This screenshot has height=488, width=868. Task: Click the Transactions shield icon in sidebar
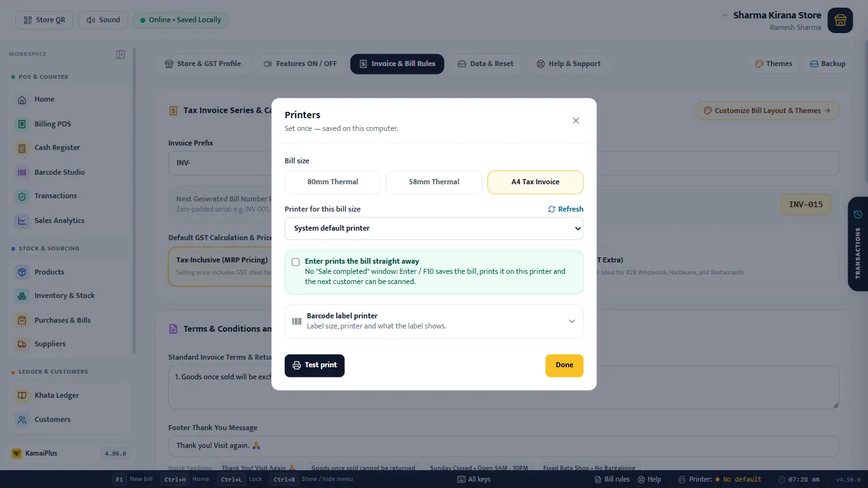coord(22,196)
